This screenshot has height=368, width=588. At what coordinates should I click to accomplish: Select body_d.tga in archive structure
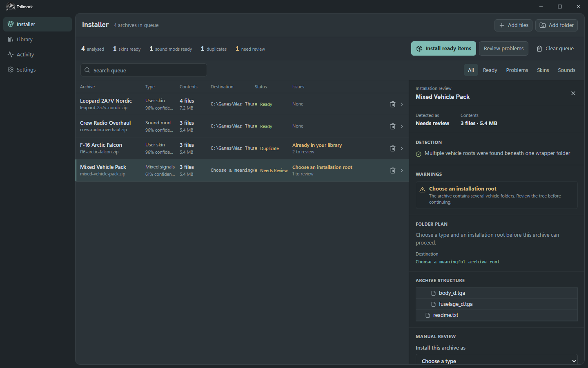[x=497, y=293]
